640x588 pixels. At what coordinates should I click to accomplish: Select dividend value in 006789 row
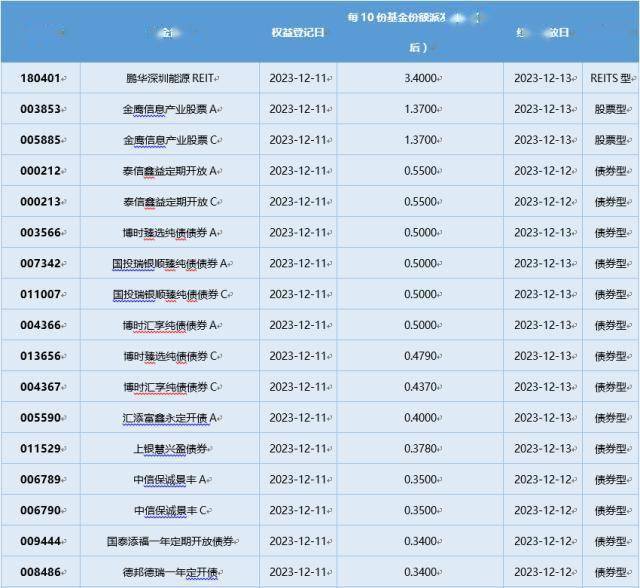point(420,479)
